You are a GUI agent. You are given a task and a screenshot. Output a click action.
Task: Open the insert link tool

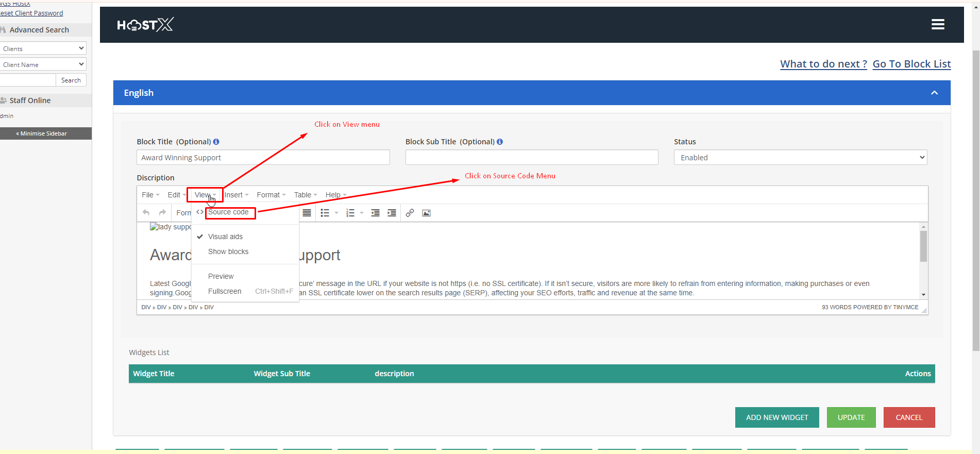[410, 213]
